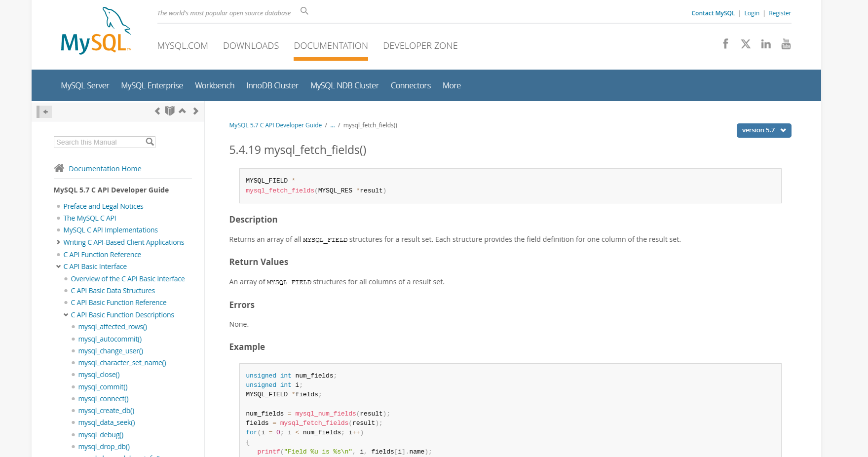This screenshot has height=457, width=868.
Task: Click the page title 5.4.19 mysql_fetch_fields()
Action: coord(298,150)
